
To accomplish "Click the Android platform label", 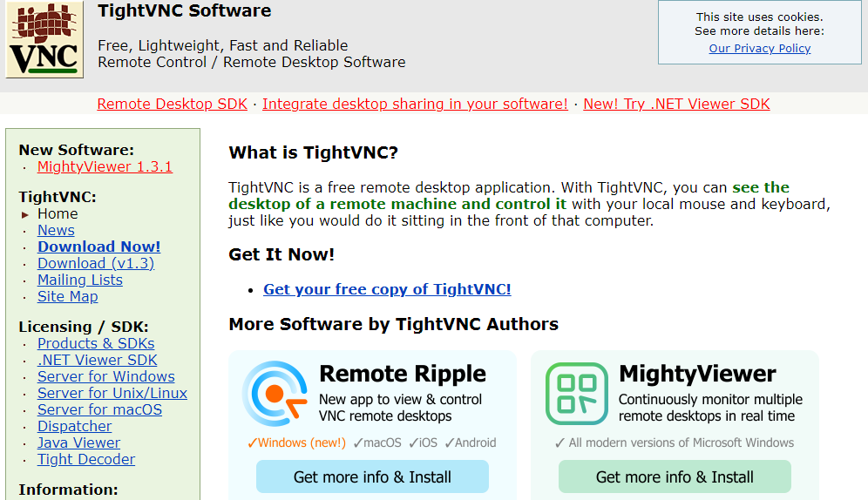I will pos(471,443).
